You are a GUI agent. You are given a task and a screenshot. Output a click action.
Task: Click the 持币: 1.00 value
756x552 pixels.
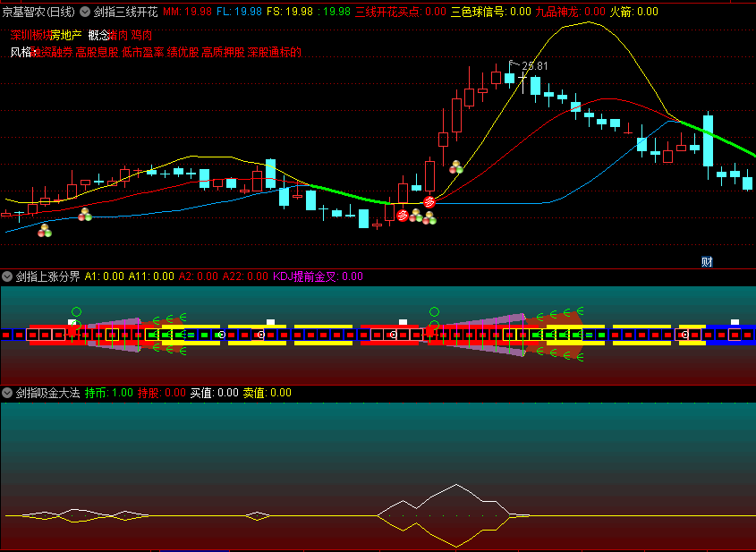tap(109, 393)
